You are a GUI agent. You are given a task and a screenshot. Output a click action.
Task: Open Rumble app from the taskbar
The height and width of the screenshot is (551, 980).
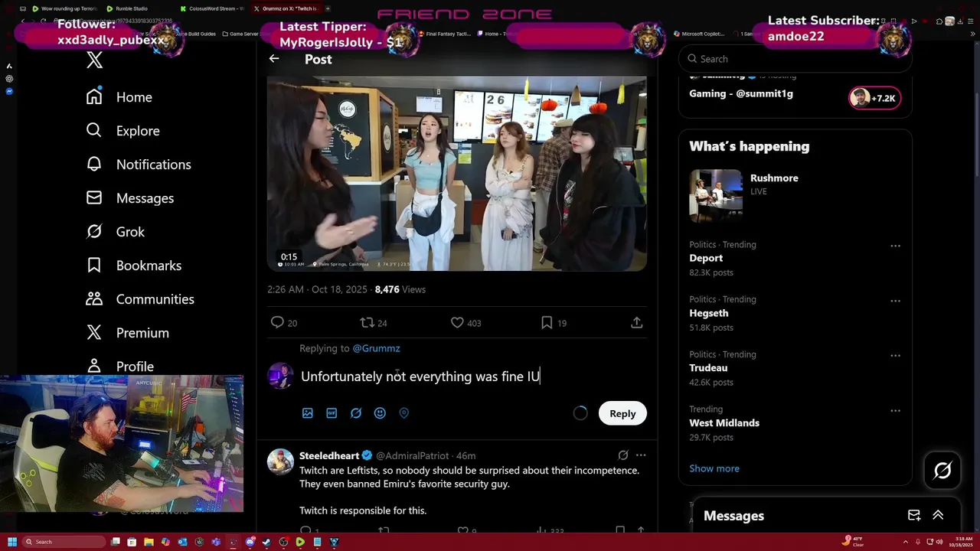300,542
